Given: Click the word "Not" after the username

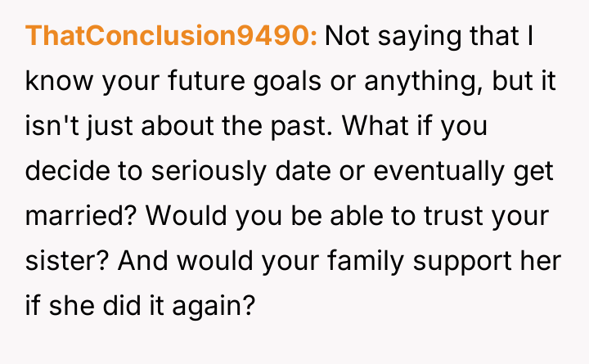Looking at the screenshot, I should point(348,36).
